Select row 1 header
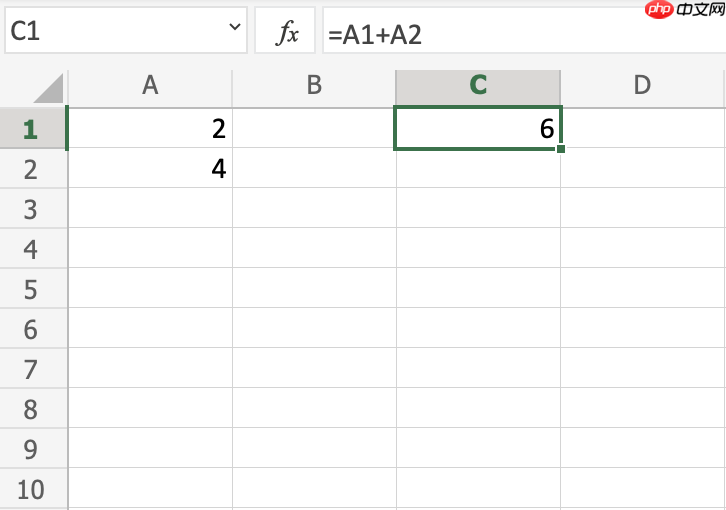The width and height of the screenshot is (726, 510). point(30,129)
